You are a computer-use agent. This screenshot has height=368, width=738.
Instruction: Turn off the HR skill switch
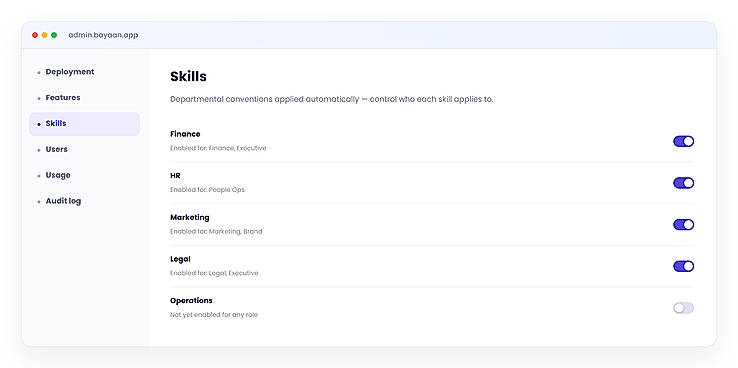[x=683, y=183]
